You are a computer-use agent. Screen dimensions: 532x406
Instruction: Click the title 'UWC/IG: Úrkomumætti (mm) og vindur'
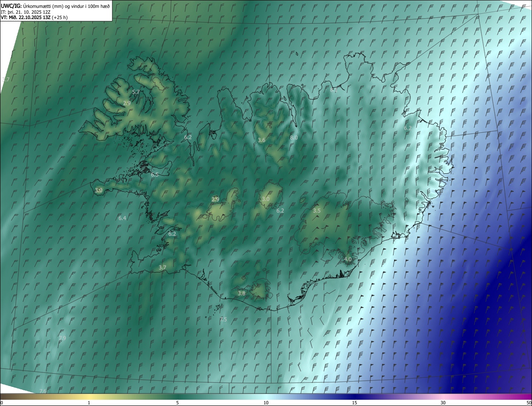[55, 5]
